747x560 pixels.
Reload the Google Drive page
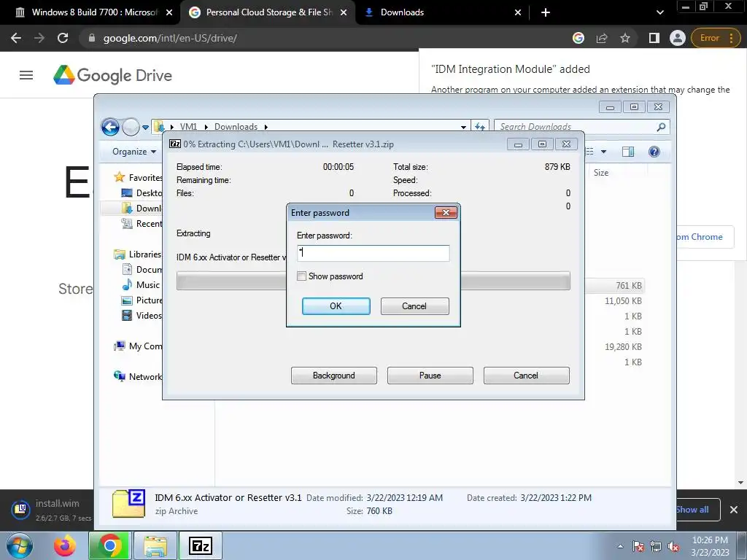pos(63,38)
